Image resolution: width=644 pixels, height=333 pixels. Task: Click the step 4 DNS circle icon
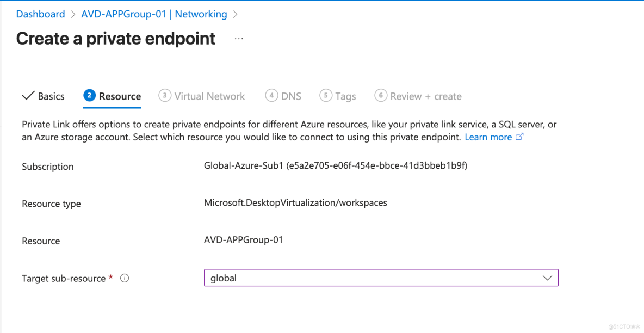point(271,96)
